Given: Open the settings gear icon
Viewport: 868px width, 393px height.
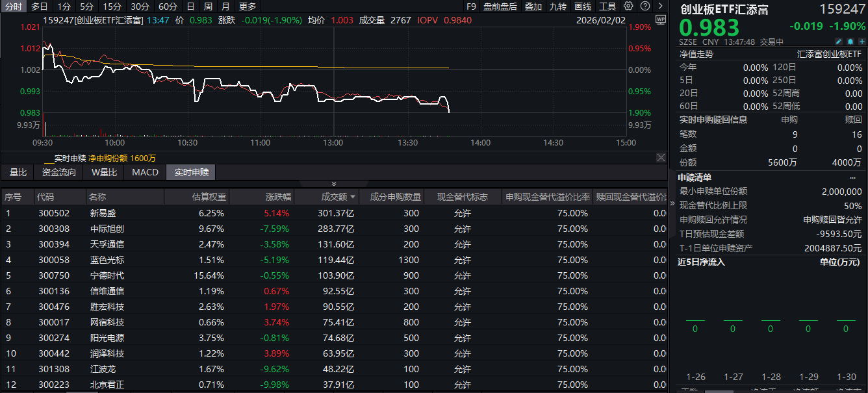Looking at the screenshot, I should coord(628,6).
